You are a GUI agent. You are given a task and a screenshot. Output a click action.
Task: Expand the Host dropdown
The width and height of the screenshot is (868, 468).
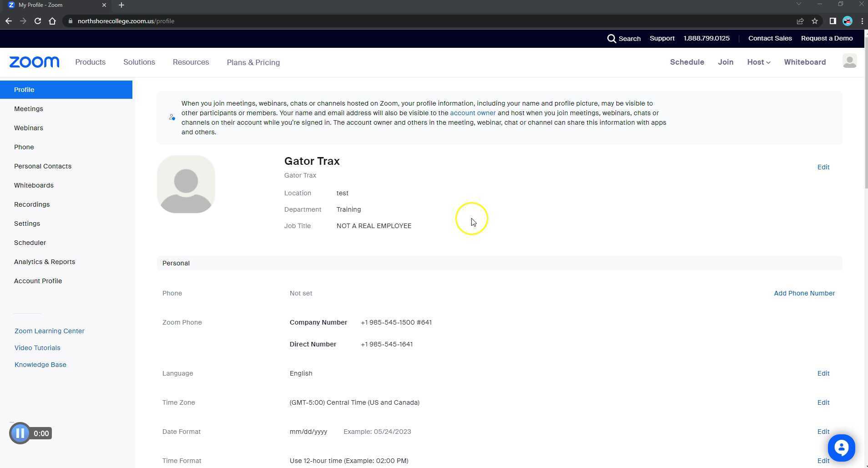click(x=757, y=62)
